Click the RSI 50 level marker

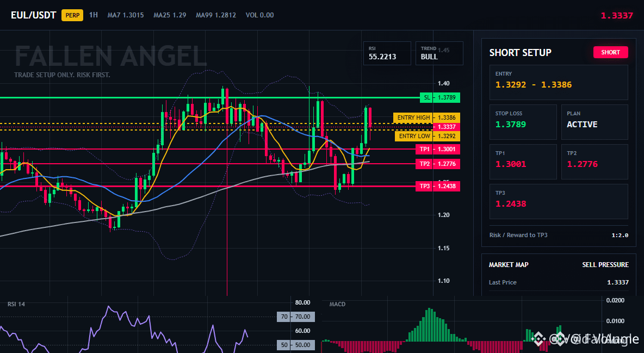pyautogui.click(x=296, y=345)
